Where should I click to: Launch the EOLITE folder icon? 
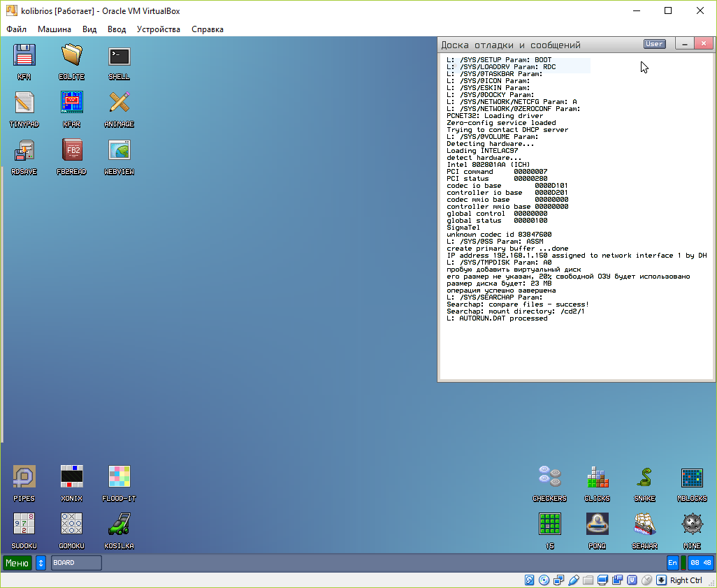71,56
